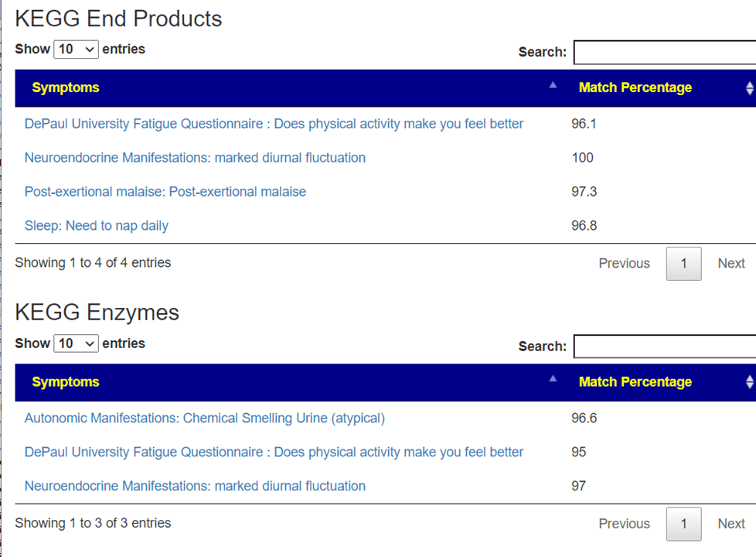Screen dimensions: 756x557
Task: Open DePaul Fatigue Questionnaire link in End Products
Action: [274, 124]
